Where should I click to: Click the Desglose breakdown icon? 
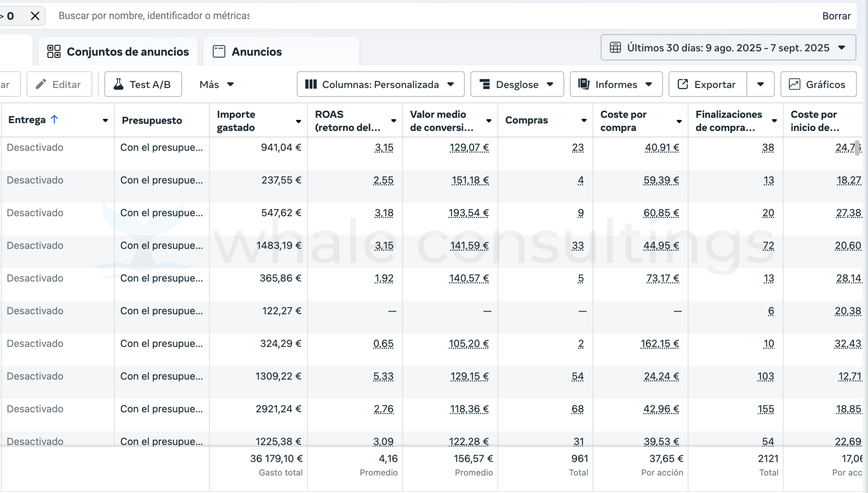click(485, 84)
